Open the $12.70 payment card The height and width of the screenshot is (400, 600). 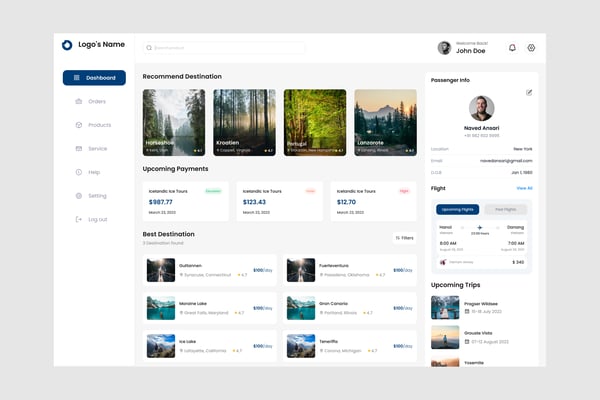[x=374, y=201]
